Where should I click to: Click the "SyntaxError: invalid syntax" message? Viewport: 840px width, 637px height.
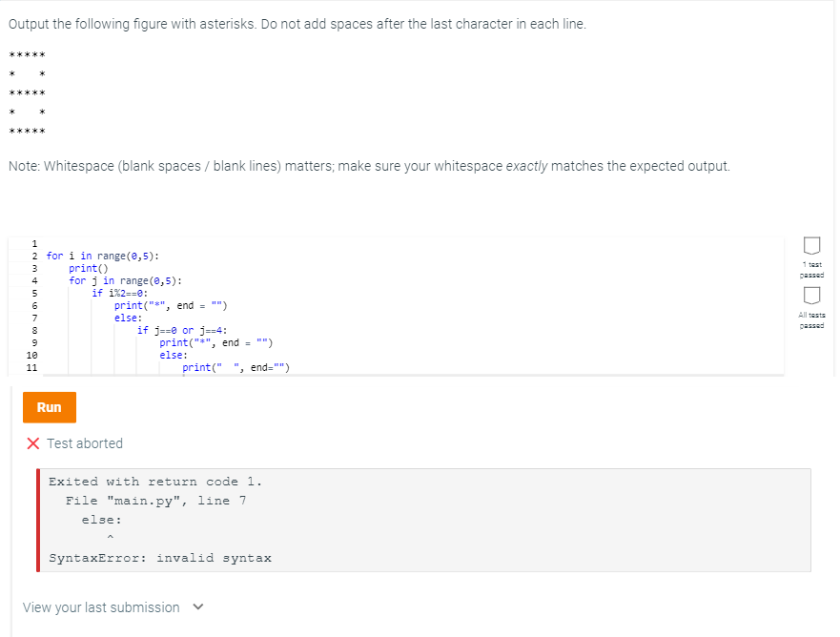click(x=160, y=558)
